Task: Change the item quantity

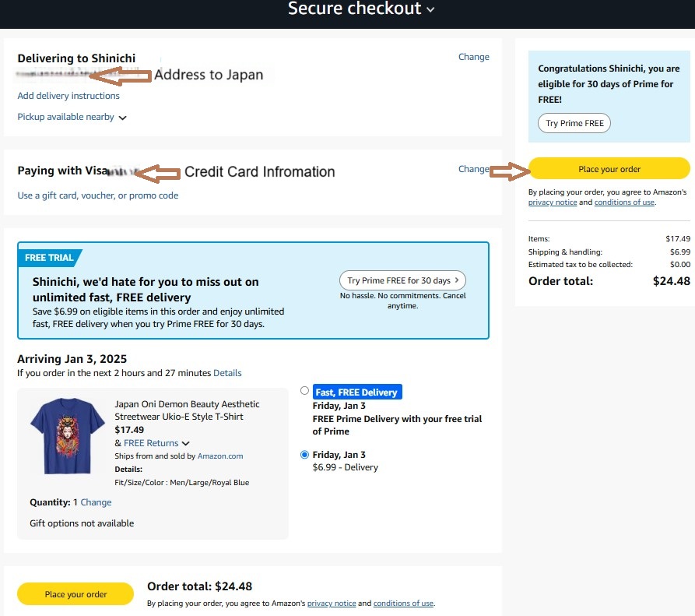Action: [96, 502]
